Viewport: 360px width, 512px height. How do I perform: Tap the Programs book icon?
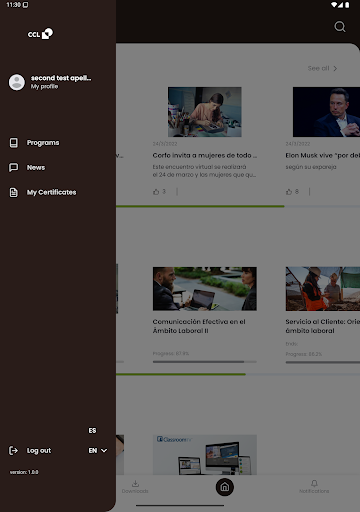click(14, 143)
